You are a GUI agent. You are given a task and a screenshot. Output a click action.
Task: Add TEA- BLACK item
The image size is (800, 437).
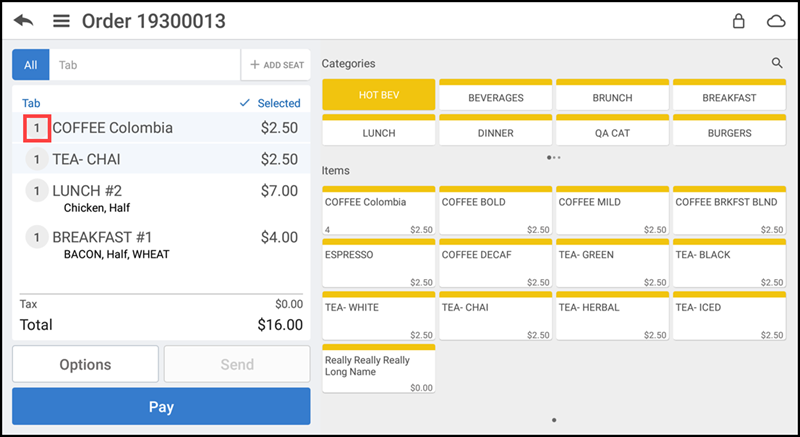tap(730, 263)
